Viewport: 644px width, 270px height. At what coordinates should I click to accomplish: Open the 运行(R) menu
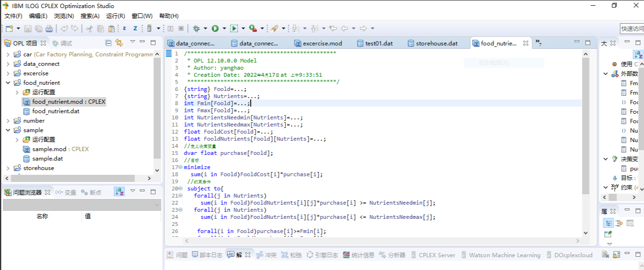pos(116,16)
